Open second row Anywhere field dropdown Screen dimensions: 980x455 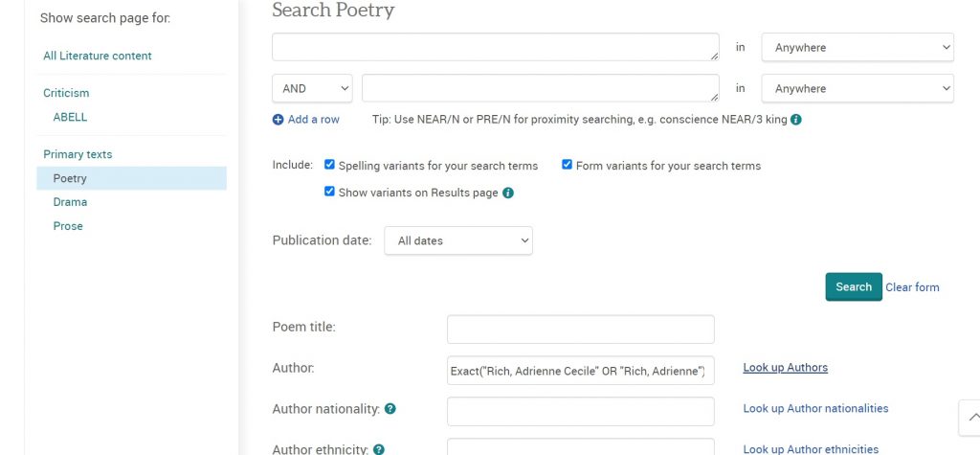coord(857,88)
